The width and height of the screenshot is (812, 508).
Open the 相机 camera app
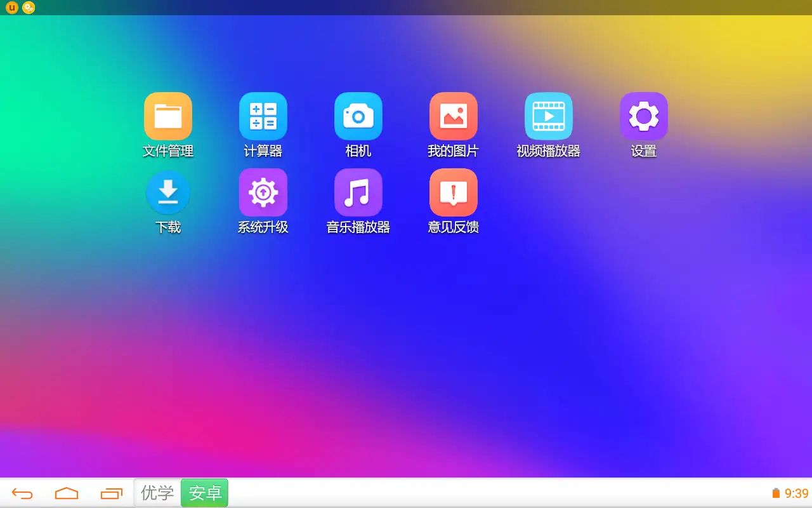click(358, 116)
